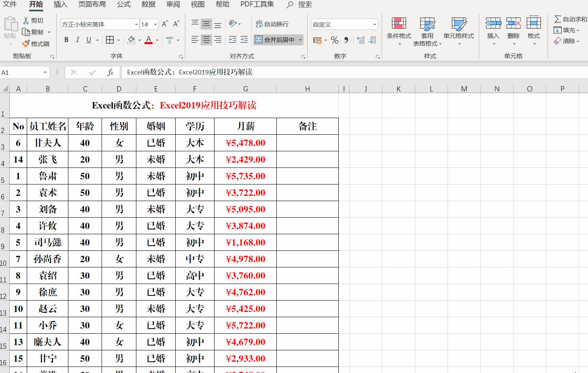Screen dimensions: 588x373
Task: Click the Copy (复制) icon
Action: pos(26,32)
